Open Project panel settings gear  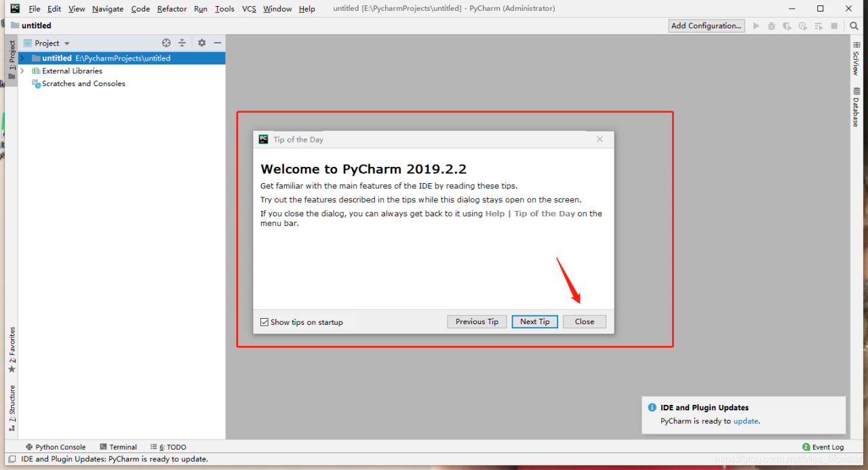point(201,43)
